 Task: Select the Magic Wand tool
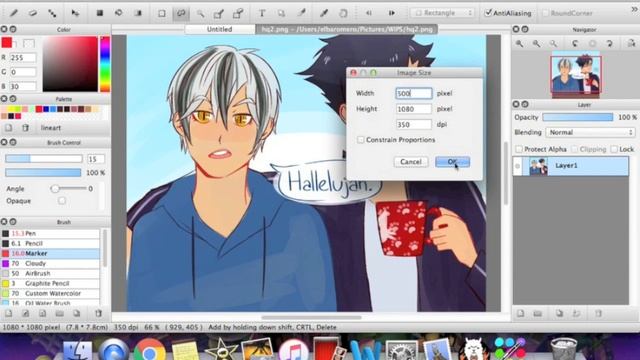(x=200, y=13)
